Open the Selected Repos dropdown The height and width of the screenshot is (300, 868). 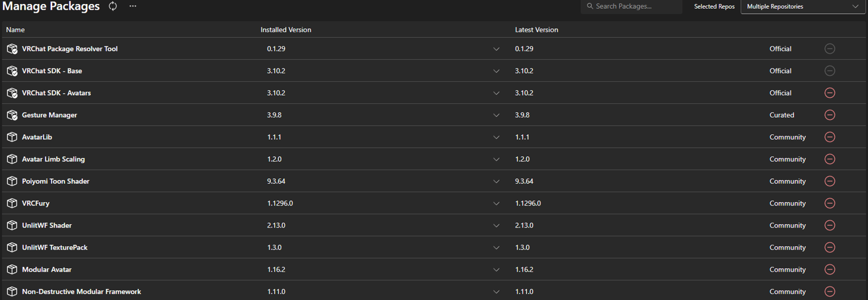[803, 6]
